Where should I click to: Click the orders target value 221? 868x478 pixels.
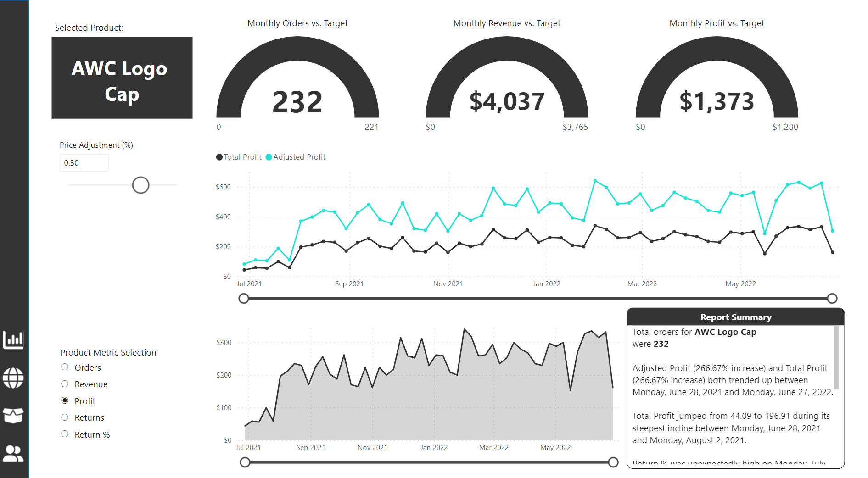pyautogui.click(x=371, y=127)
